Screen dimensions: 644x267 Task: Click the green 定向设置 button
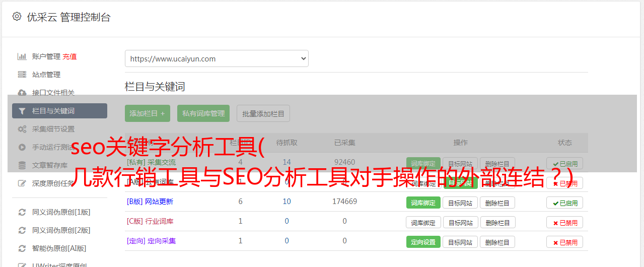(x=423, y=242)
